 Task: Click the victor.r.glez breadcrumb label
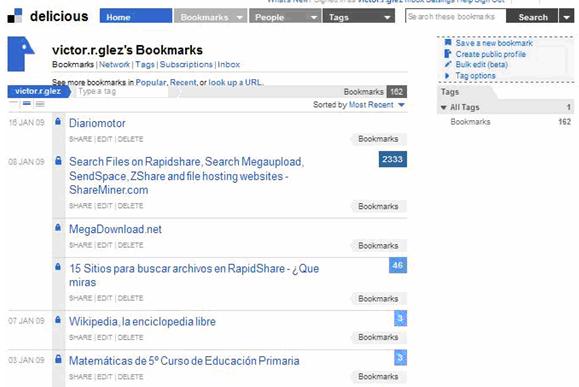coord(38,91)
